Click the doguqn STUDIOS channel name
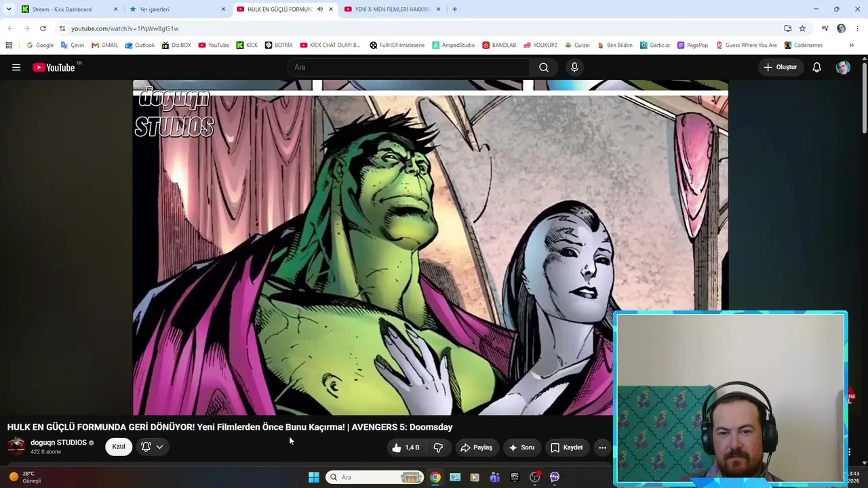This screenshot has width=868, height=488. (58, 443)
